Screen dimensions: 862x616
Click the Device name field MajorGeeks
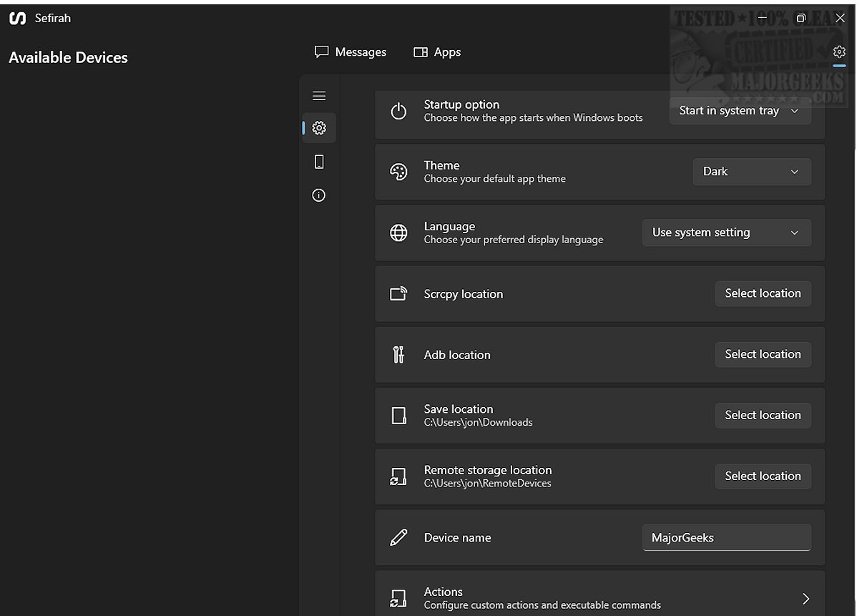727,537
